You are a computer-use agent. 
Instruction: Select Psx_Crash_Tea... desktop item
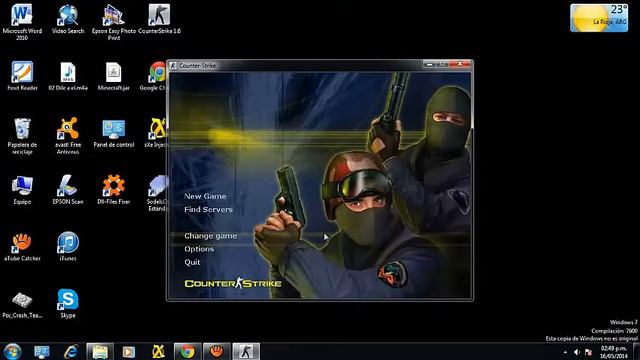pyautogui.click(x=22, y=304)
